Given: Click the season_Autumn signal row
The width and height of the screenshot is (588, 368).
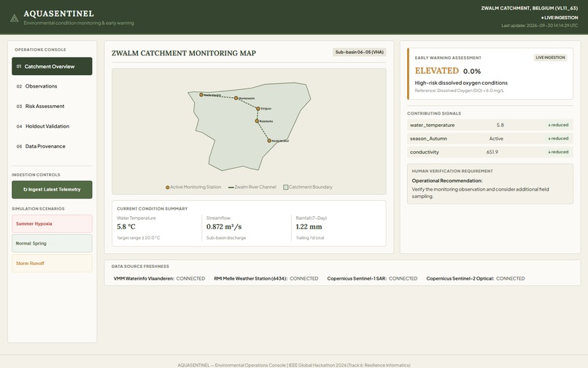Looking at the screenshot, I should pyautogui.click(x=490, y=139).
